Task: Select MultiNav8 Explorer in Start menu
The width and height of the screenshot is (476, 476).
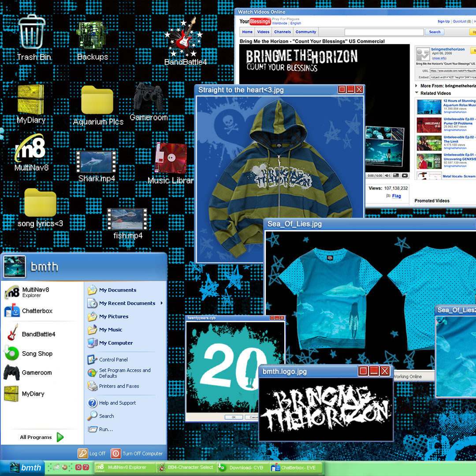Action: [27, 292]
